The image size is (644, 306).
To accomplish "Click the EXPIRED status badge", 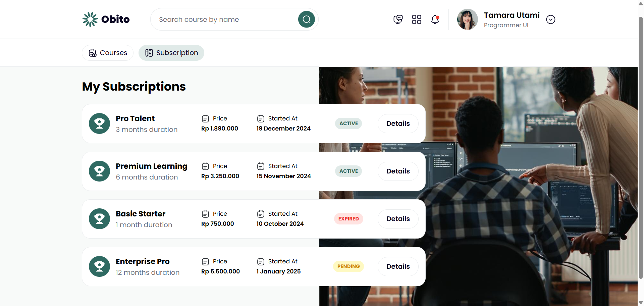I will tap(348, 219).
